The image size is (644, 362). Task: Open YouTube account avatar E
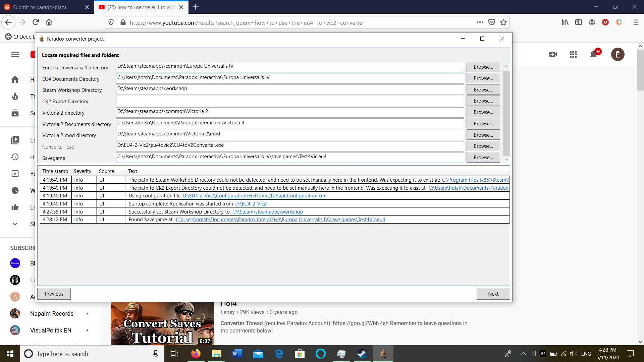618,54
